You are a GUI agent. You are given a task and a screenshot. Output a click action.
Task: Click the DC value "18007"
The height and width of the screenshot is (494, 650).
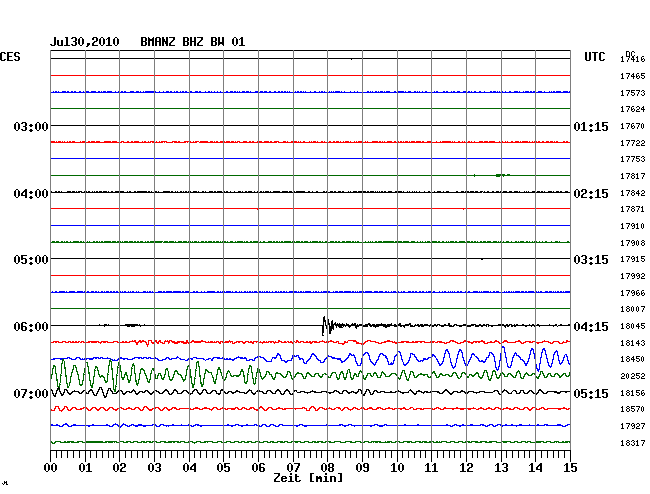click(x=633, y=309)
